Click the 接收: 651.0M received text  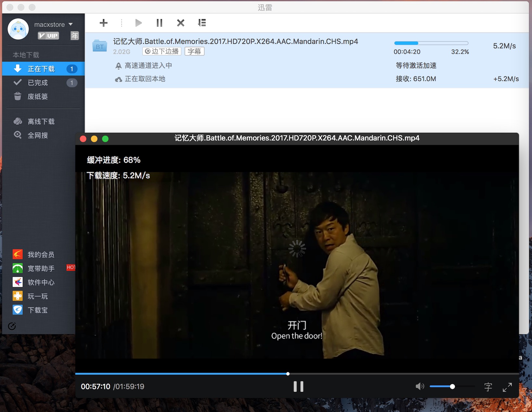(x=416, y=79)
